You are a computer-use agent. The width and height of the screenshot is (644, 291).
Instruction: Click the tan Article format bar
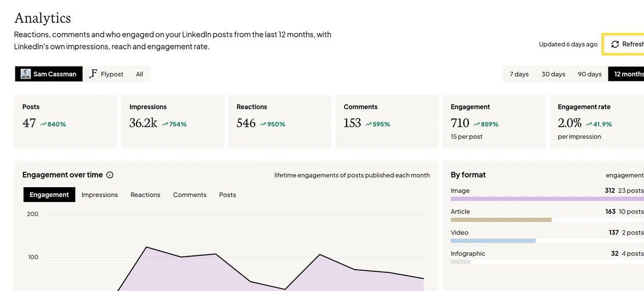pos(501,220)
